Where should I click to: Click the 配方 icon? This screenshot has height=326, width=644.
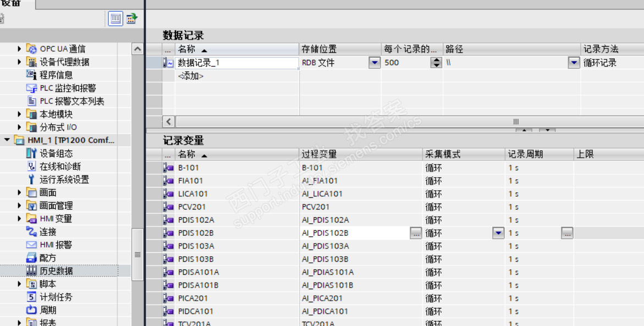coord(32,258)
